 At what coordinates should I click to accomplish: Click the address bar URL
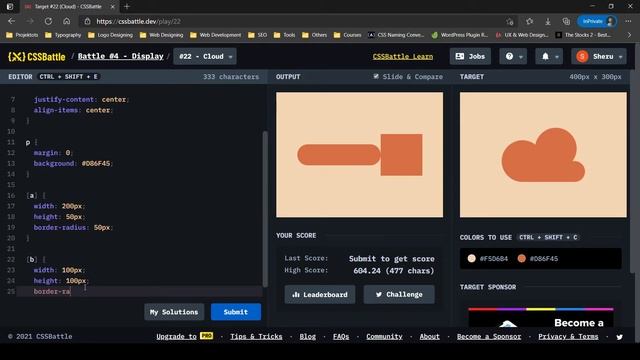point(139,21)
